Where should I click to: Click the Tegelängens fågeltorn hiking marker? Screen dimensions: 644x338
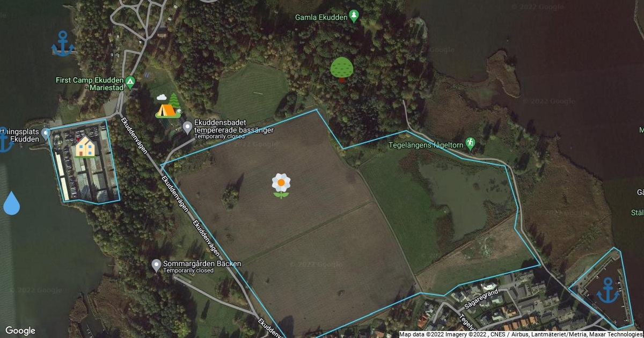pyautogui.click(x=470, y=143)
